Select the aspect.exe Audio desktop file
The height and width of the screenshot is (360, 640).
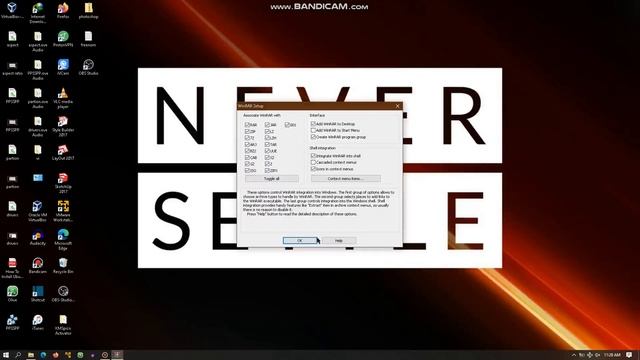click(38, 41)
